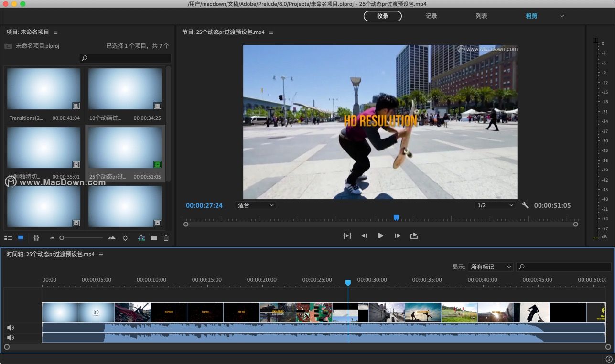Click the 未命名项目.plproj project file label
615x364 pixels.
tap(37, 46)
